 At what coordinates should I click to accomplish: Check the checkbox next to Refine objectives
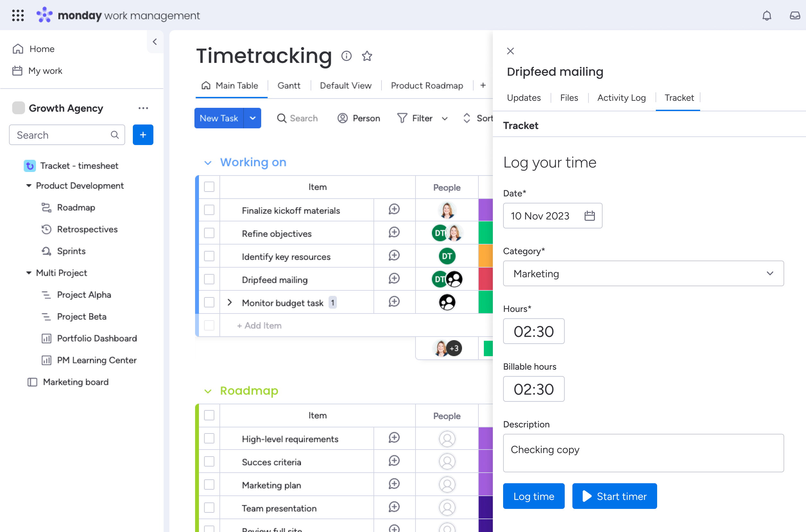(x=209, y=233)
